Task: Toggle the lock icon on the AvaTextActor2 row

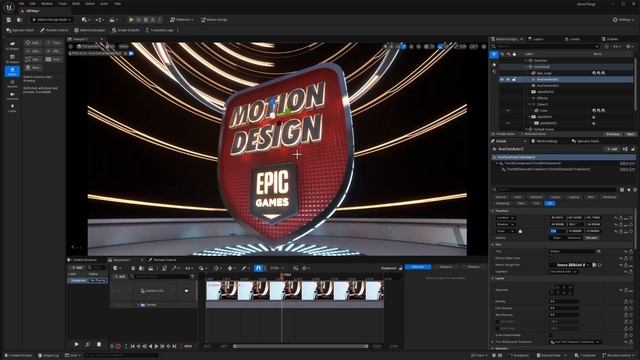Action: point(514,80)
